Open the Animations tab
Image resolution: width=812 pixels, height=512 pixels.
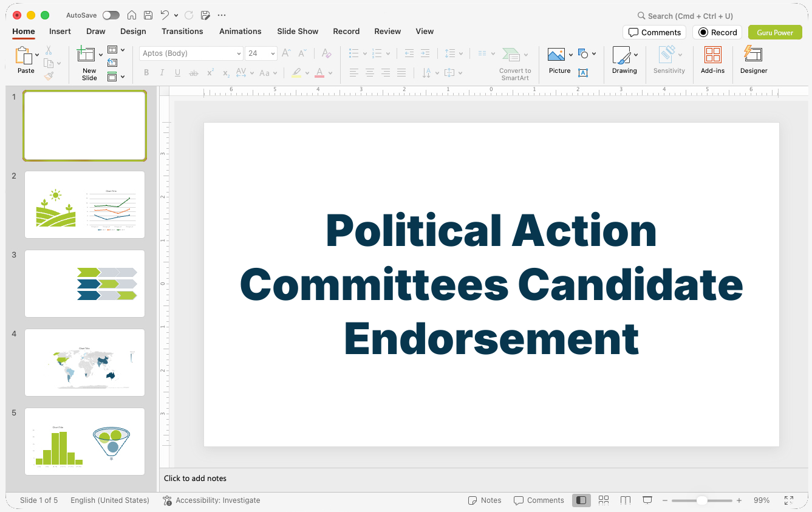240,32
